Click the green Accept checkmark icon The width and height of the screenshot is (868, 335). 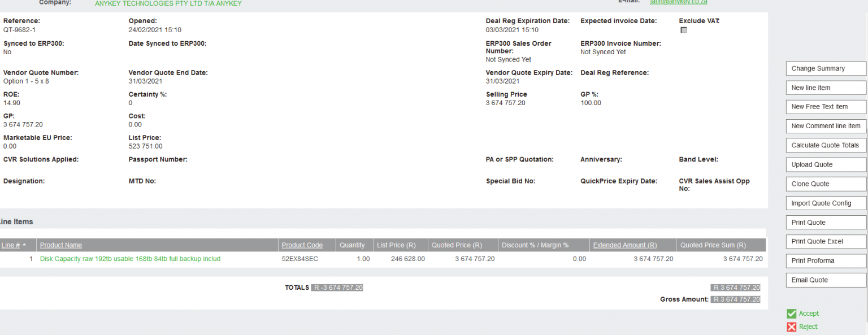click(791, 314)
